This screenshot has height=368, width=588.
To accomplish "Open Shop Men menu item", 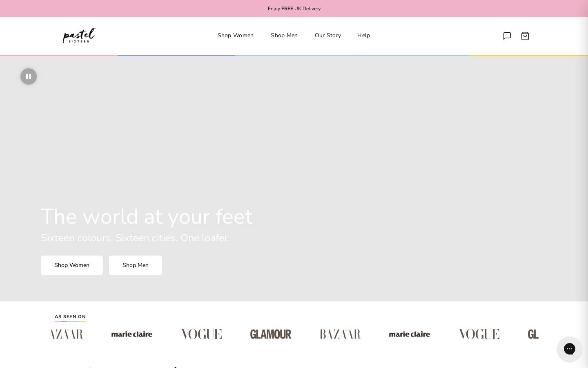I will coord(284,36).
